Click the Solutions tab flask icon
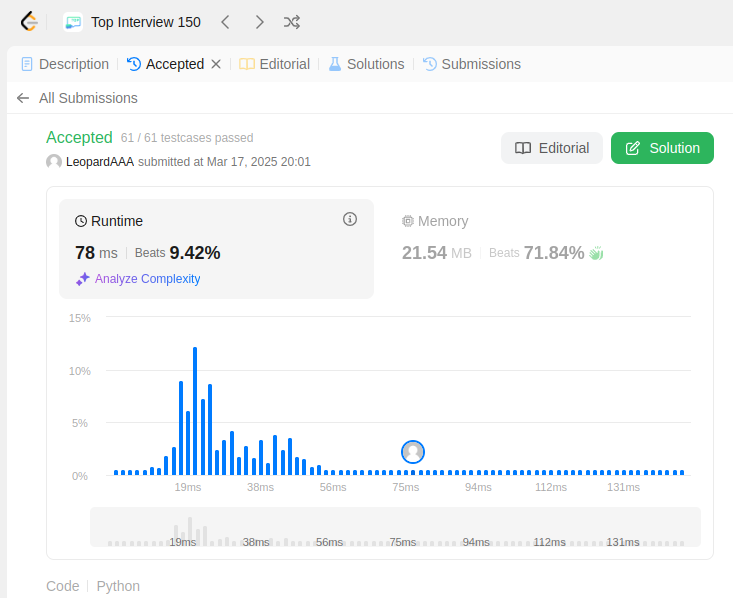 pyautogui.click(x=335, y=64)
